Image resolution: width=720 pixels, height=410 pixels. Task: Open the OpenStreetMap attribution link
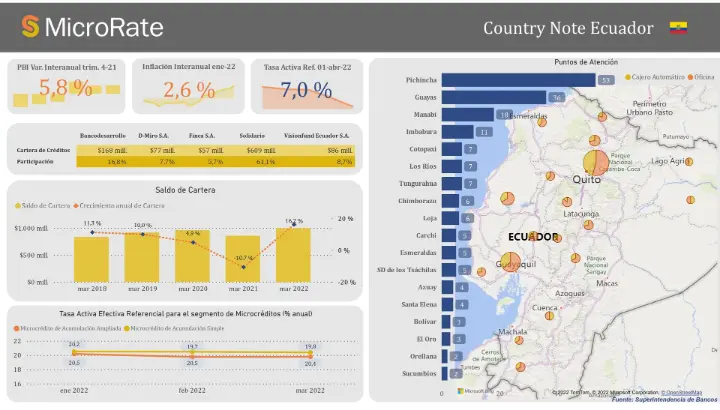682,392
